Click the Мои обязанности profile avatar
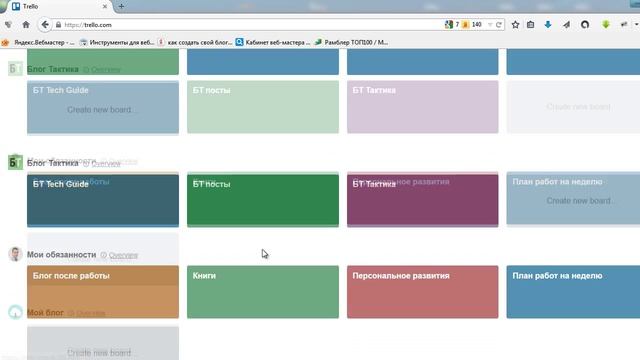Screen dimensions: 640x360 click(x=16, y=254)
